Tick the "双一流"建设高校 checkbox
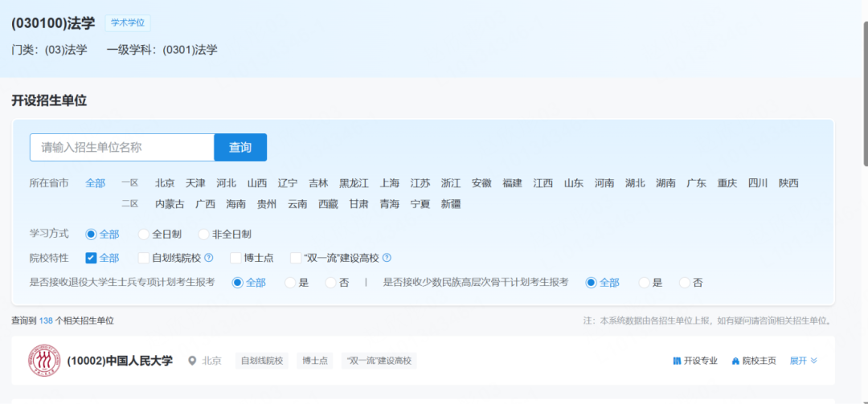Screen dimensions: 868x404 tap(296, 258)
